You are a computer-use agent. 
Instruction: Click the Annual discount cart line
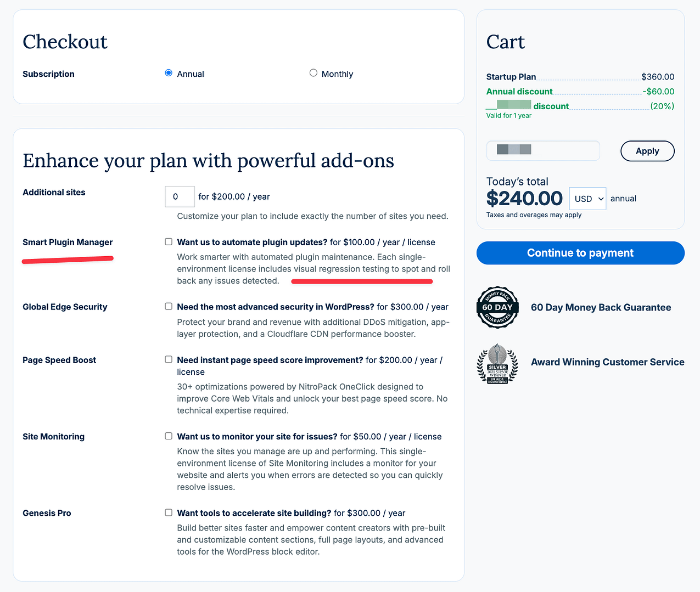(x=580, y=92)
